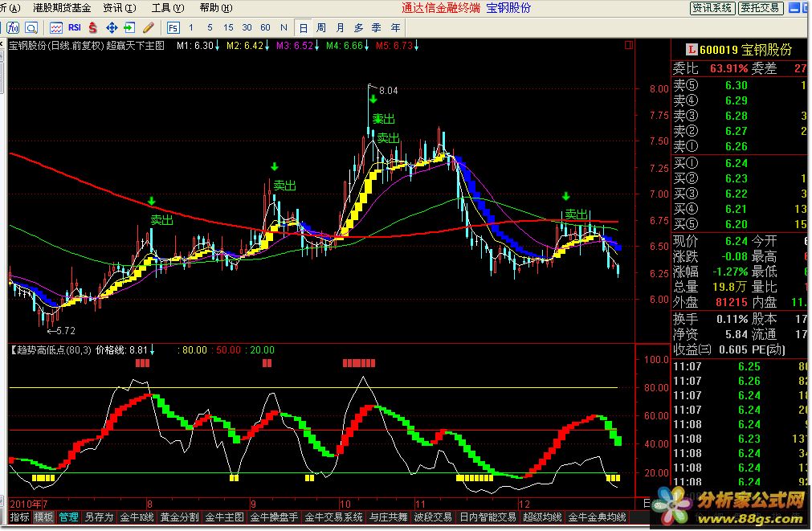Switch to the 金牛主图 template tab
Screen dimensions: 812x531
click(x=225, y=517)
